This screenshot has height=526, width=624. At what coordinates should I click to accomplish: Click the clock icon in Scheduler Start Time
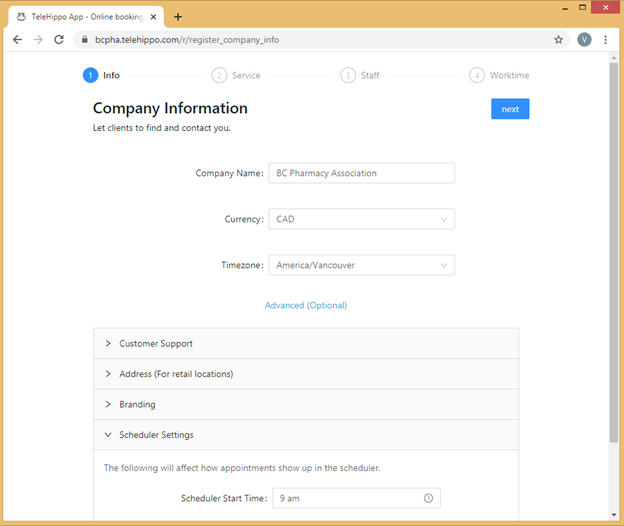[428, 498]
